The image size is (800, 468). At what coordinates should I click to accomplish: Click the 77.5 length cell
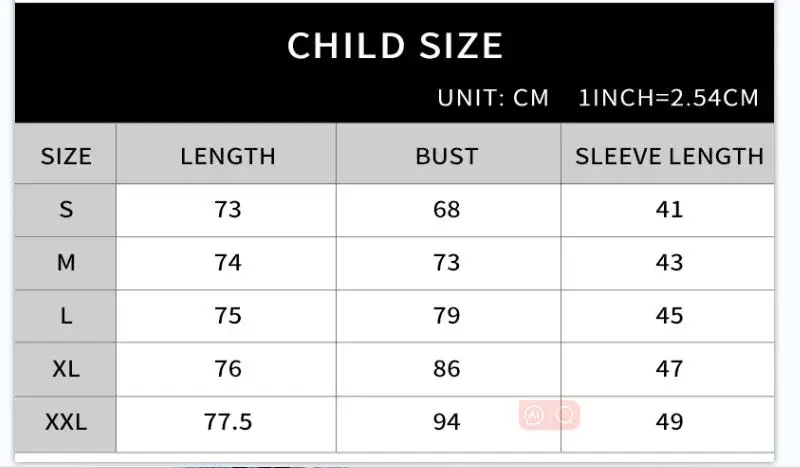click(x=227, y=423)
